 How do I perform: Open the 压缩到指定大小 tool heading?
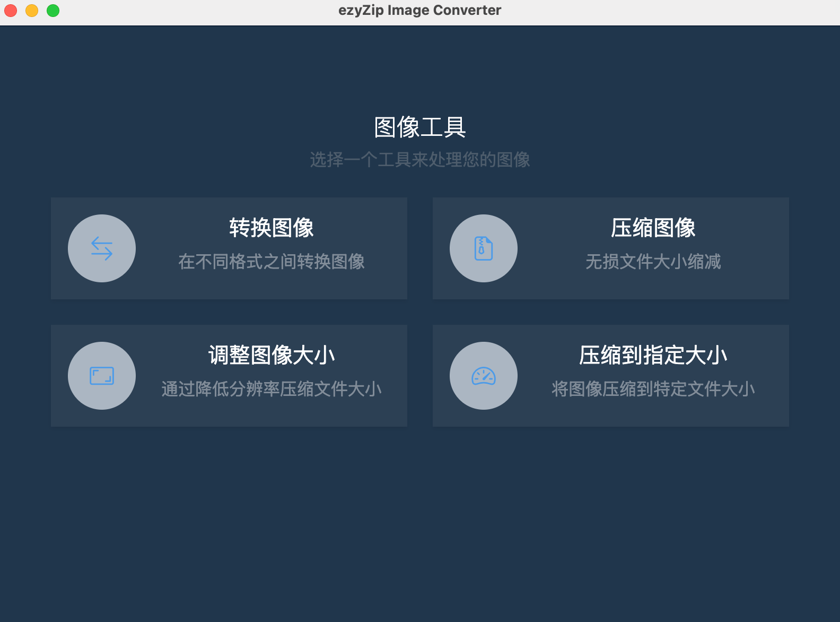(653, 355)
